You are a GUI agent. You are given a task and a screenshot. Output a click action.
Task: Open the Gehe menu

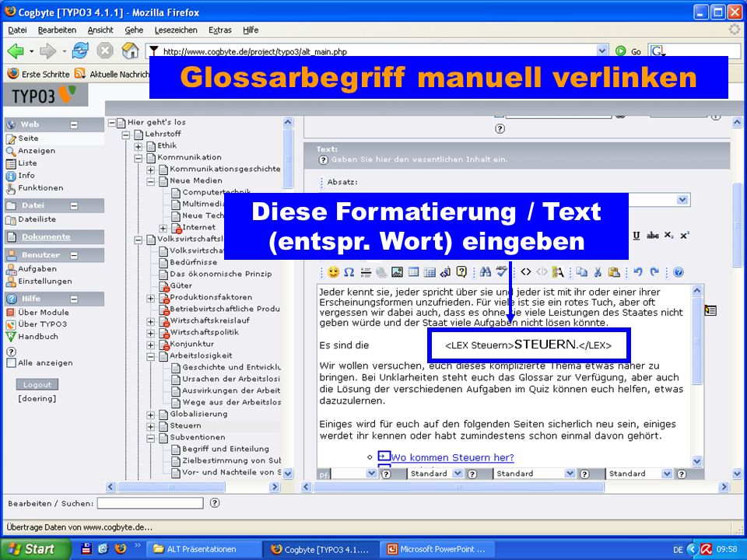coord(134,30)
